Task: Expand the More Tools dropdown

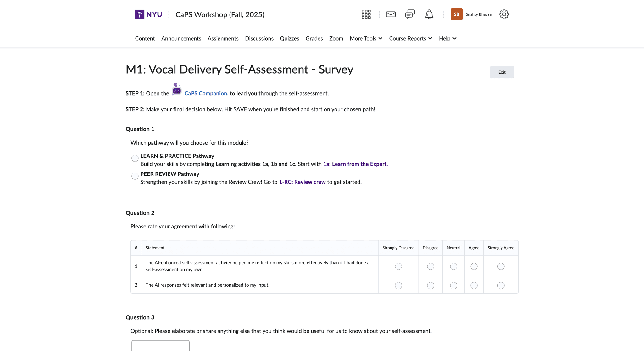Action: pos(366,38)
